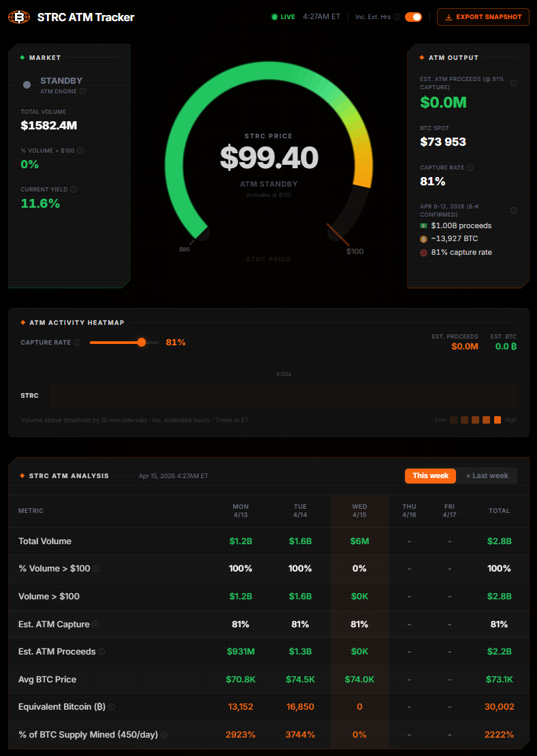Click info icon next to Inc. Ext. Hrs

click(x=397, y=17)
